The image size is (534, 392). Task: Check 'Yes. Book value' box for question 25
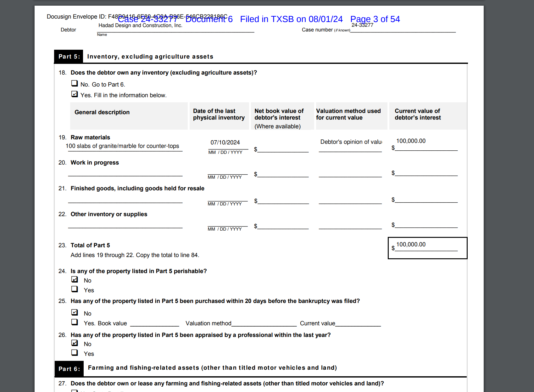point(75,322)
